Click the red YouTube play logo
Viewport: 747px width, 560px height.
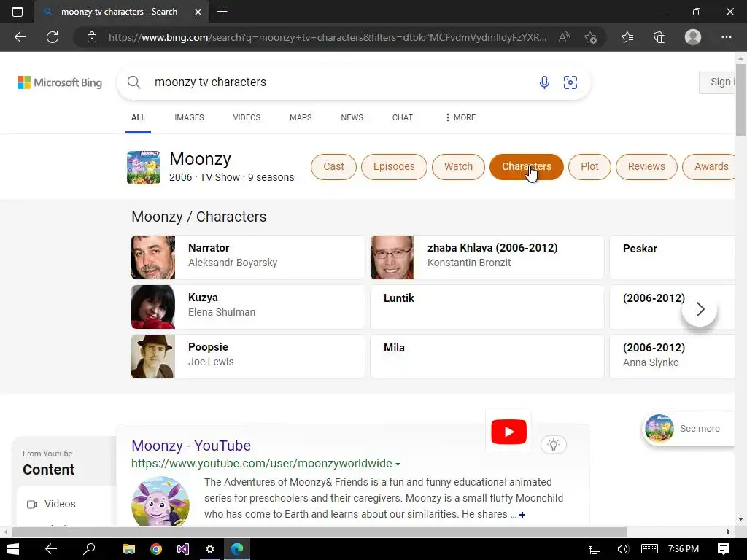[x=508, y=432]
